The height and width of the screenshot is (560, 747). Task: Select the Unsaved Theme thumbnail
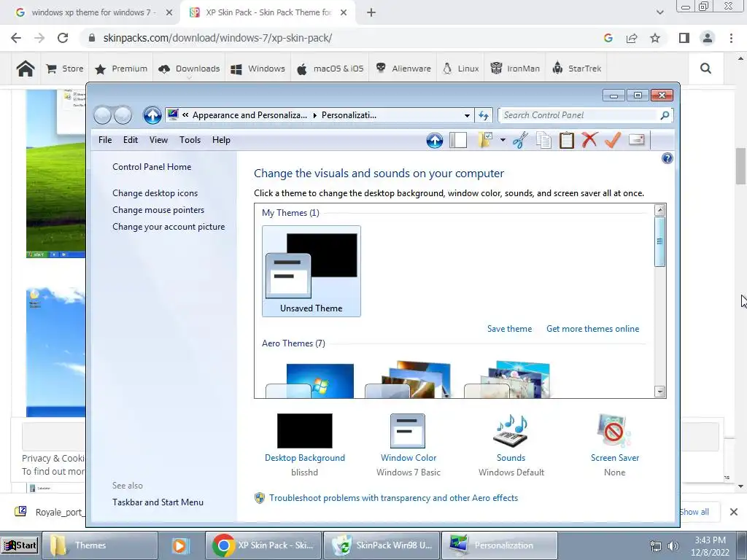(x=311, y=271)
